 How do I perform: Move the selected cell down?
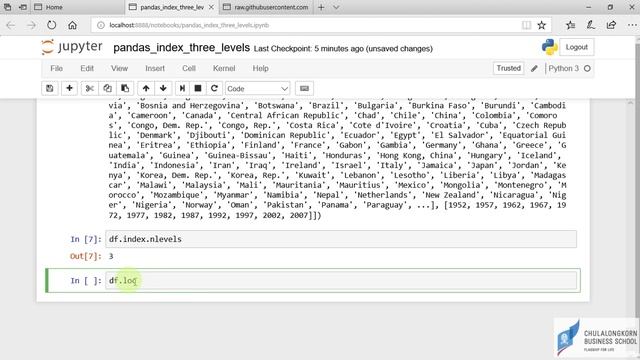[x=163, y=89]
